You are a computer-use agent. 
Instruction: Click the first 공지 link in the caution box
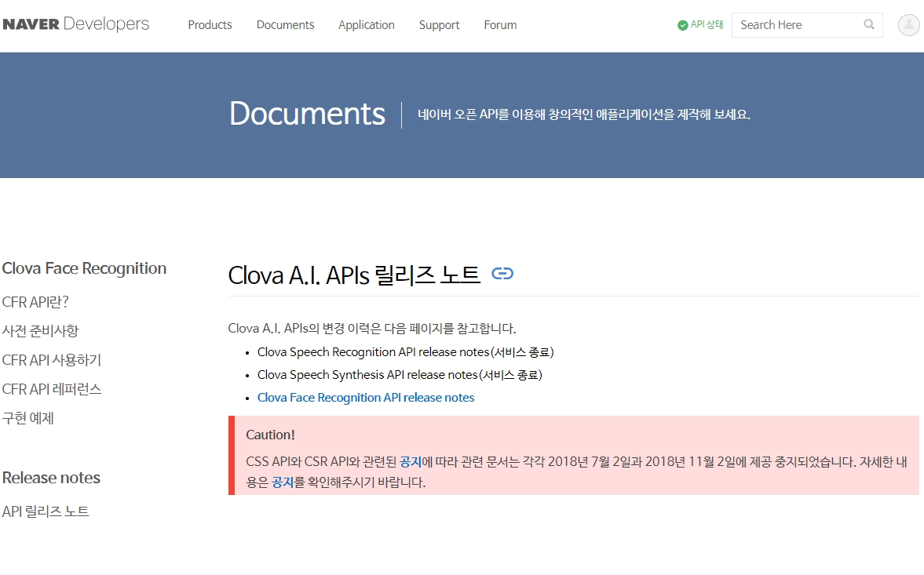pyautogui.click(x=411, y=462)
